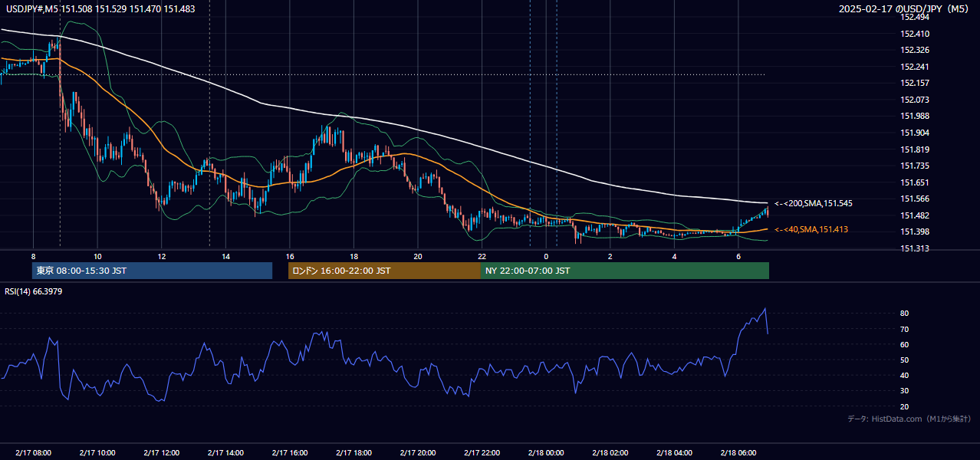980x460 pixels.
Task: Click price level 152.073 on the axis
Action: tap(915, 100)
